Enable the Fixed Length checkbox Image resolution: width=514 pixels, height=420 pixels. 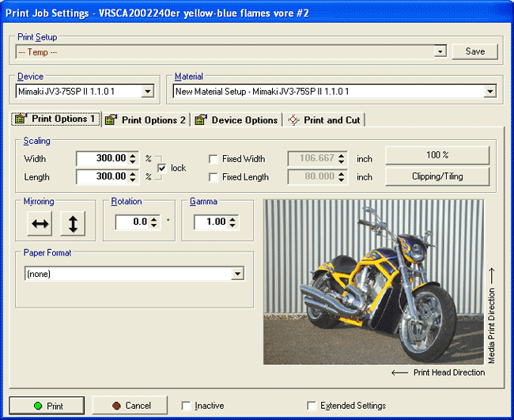[x=214, y=177]
